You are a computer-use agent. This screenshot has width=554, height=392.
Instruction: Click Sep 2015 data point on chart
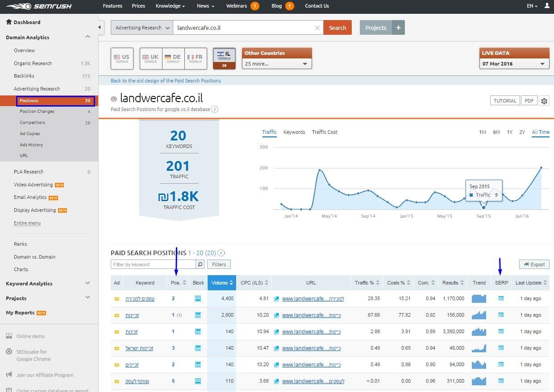[x=483, y=207]
